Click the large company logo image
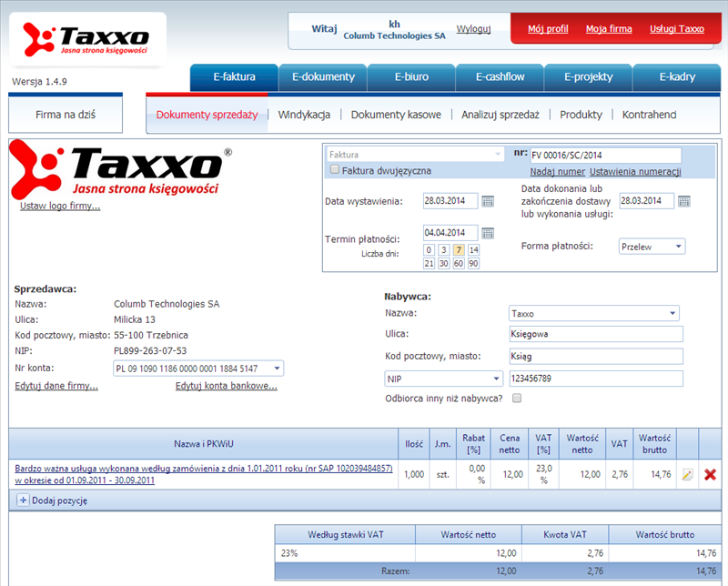This screenshot has height=586, width=728. click(121, 169)
